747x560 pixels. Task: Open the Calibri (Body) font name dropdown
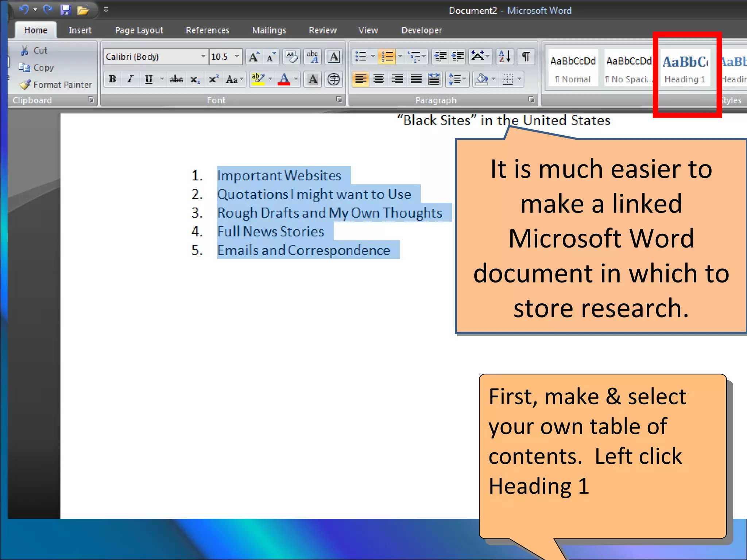tap(203, 57)
